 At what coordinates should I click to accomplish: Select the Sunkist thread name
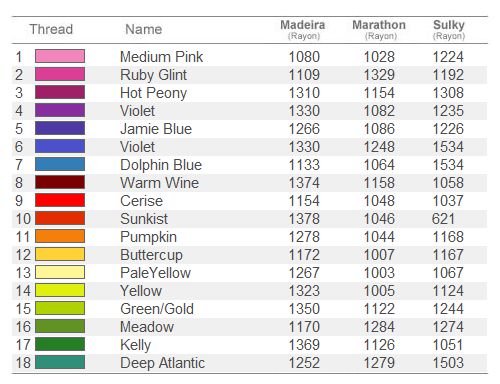[144, 219]
